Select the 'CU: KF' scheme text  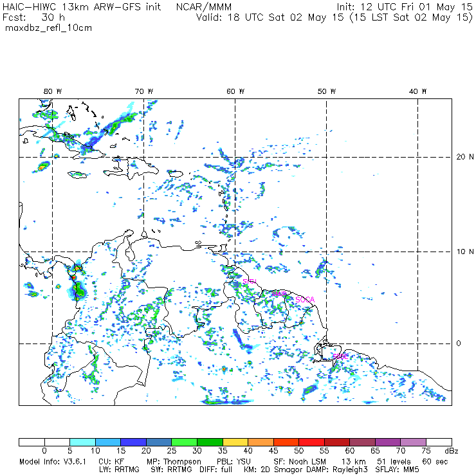[x=111, y=462]
